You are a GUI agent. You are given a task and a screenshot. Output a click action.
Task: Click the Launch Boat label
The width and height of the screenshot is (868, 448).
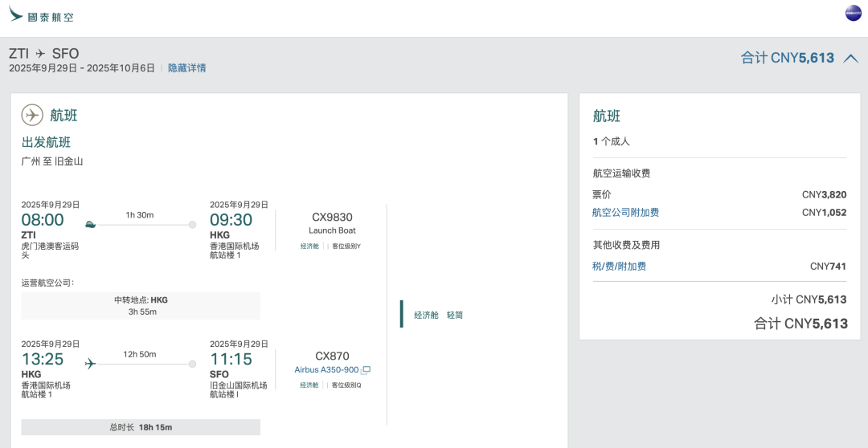click(x=332, y=230)
